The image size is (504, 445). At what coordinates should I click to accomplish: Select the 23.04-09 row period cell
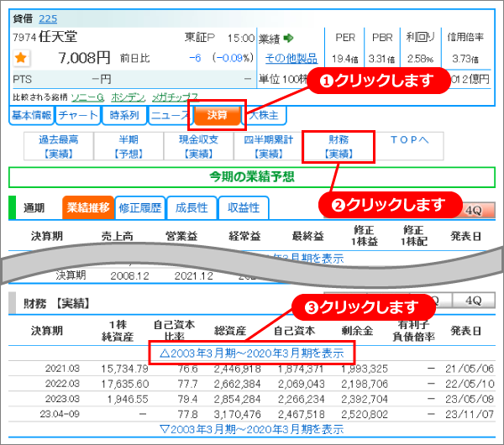(x=60, y=414)
